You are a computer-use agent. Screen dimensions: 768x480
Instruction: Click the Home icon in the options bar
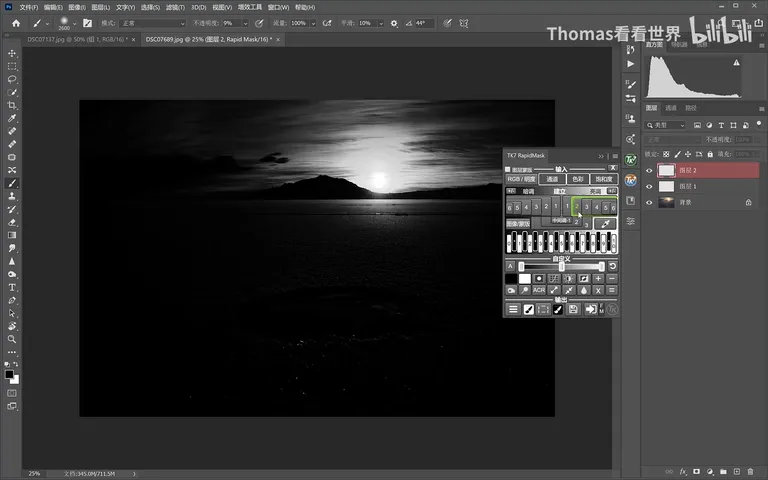click(16, 23)
